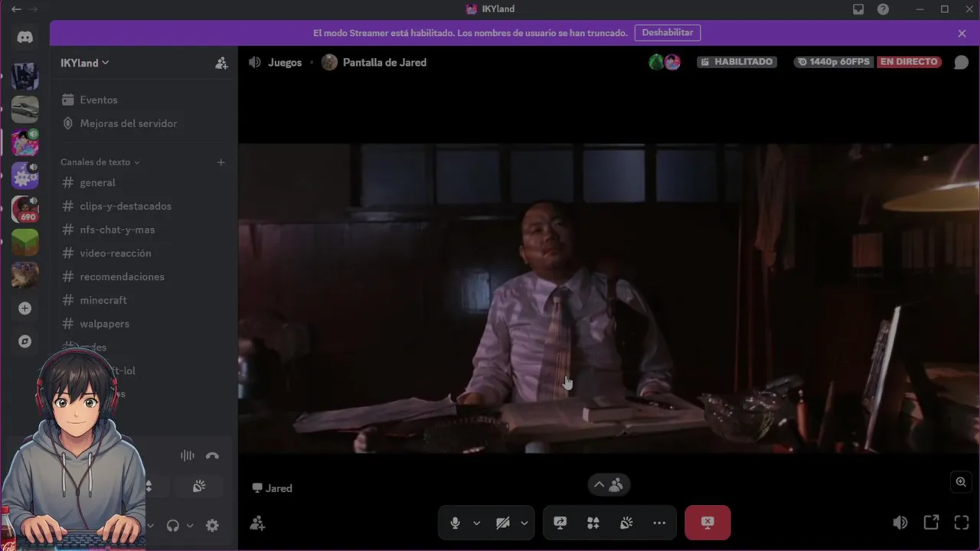
Task: Open the minecraft channel
Action: pyautogui.click(x=143, y=300)
